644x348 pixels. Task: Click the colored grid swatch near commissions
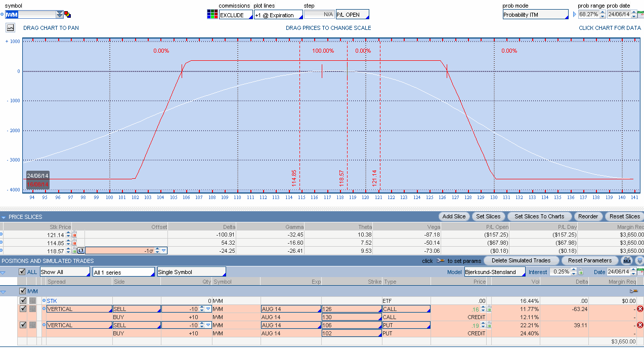212,14
